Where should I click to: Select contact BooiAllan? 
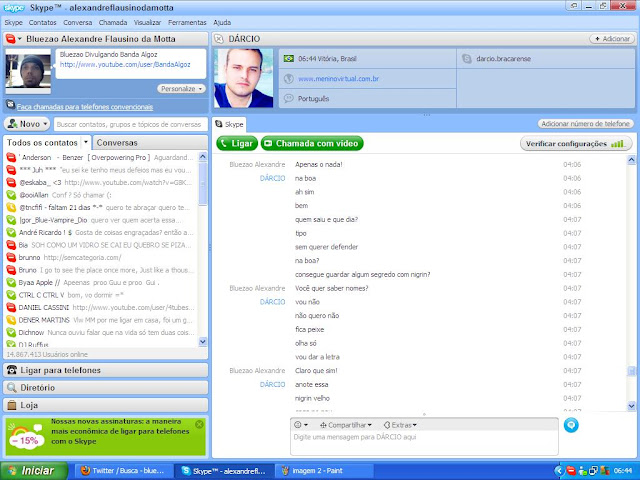(100, 195)
